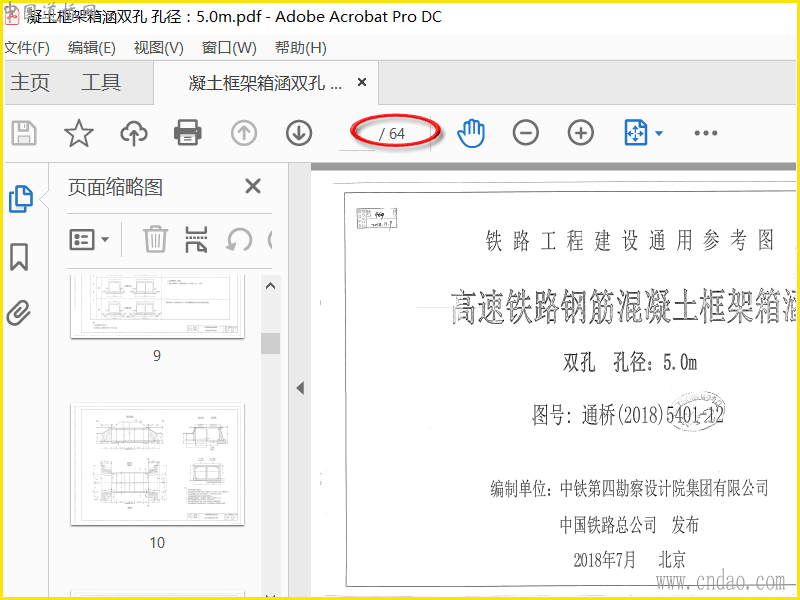
Task: Open the fit page dropdown arrow
Action: pyautogui.click(x=659, y=134)
